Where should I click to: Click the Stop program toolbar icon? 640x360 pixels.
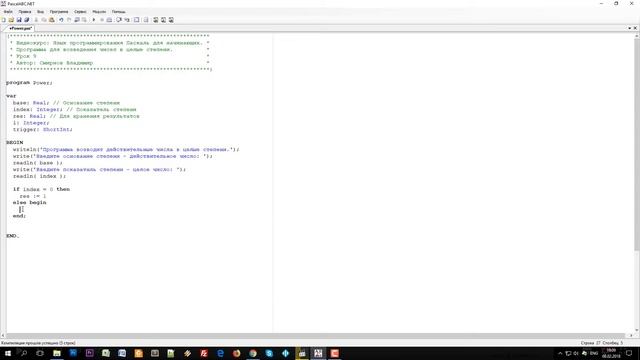coord(102,20)
